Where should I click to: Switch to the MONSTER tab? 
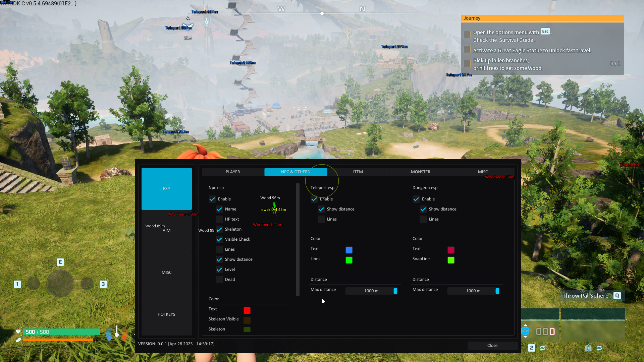[421, 172]
